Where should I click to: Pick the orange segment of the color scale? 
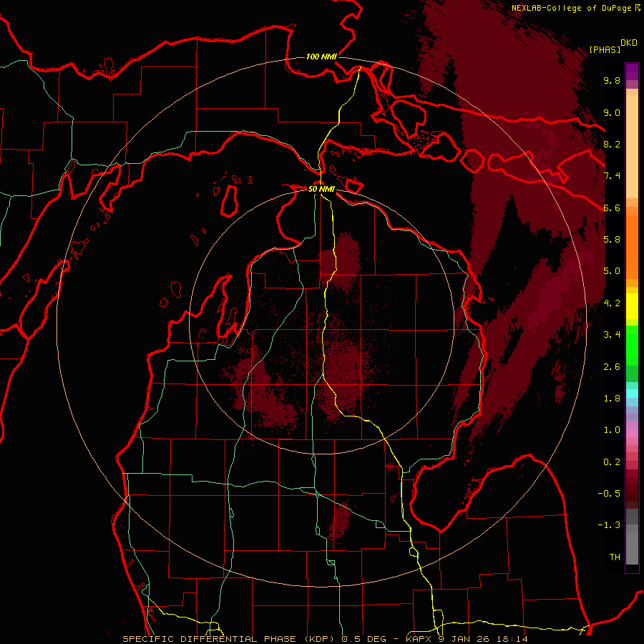point(632,247)
